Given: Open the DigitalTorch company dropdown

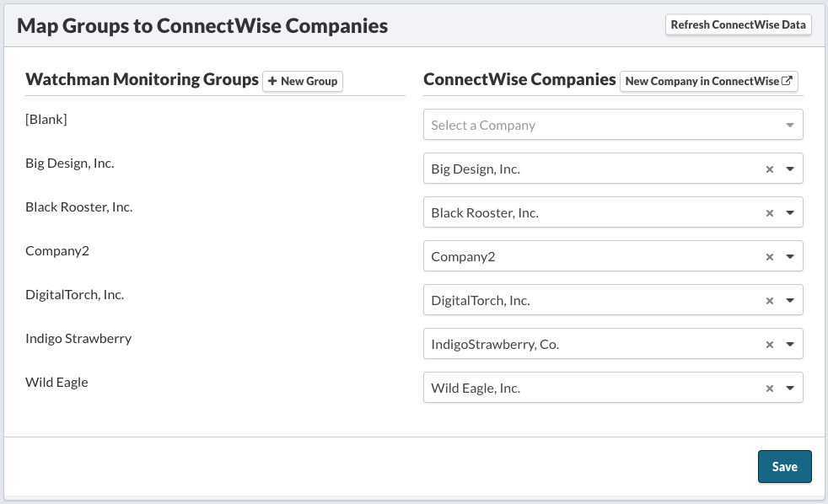Looking at the screenshot, I should coord(791,300).
